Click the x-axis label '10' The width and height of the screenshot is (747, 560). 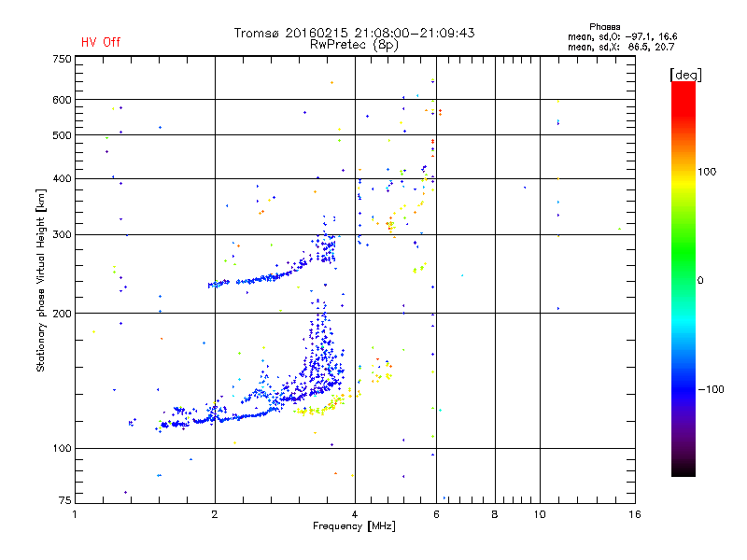click(x=540, y=514)
